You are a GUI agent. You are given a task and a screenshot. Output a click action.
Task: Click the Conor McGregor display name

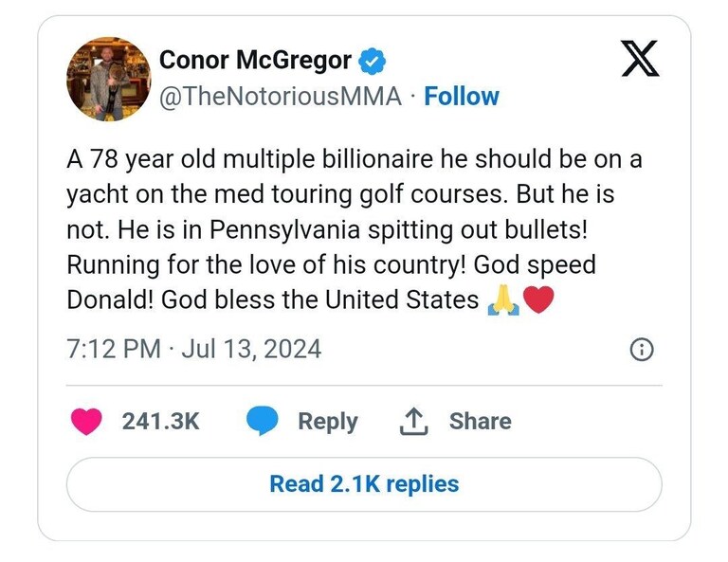[255, 61]
